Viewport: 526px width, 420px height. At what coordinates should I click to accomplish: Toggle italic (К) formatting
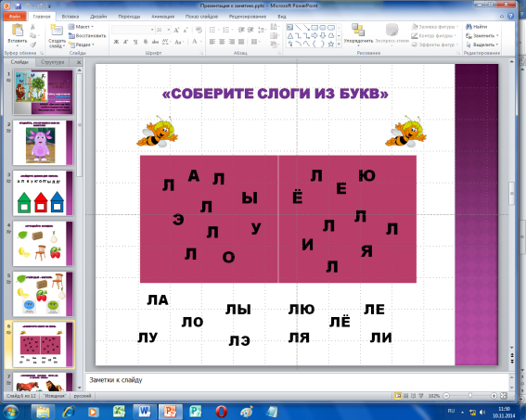(x=125, y=42)
